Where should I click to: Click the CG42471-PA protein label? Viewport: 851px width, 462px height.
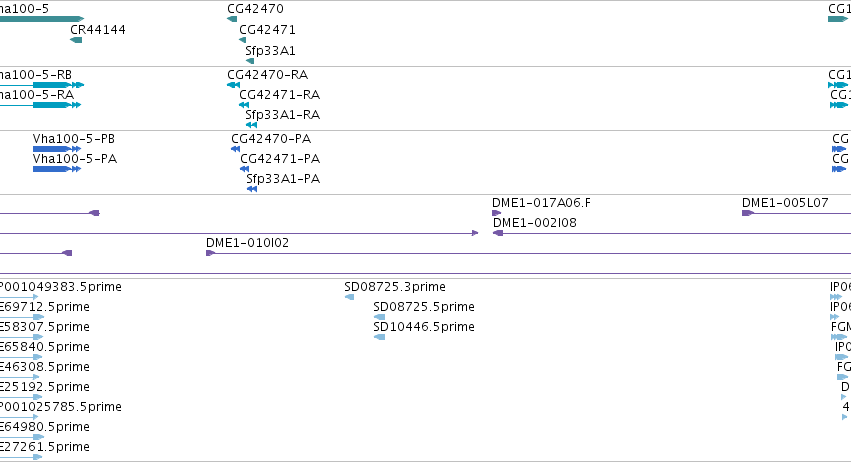(x=280, y=159)
